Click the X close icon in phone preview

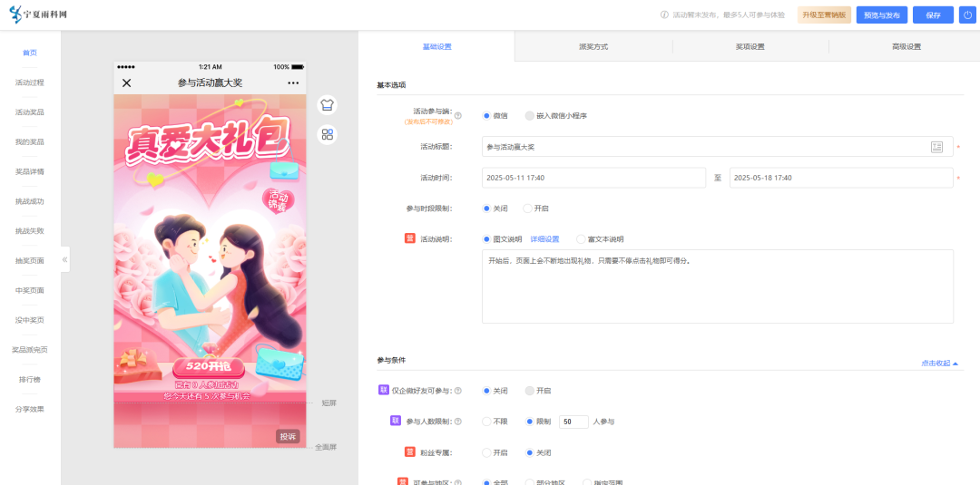tap(127, 83)
